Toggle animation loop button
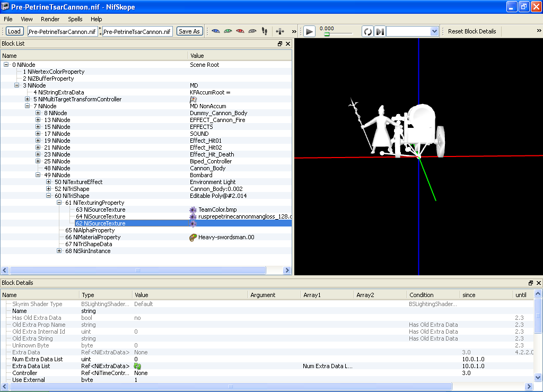543x392 pixels. [368, 31]
